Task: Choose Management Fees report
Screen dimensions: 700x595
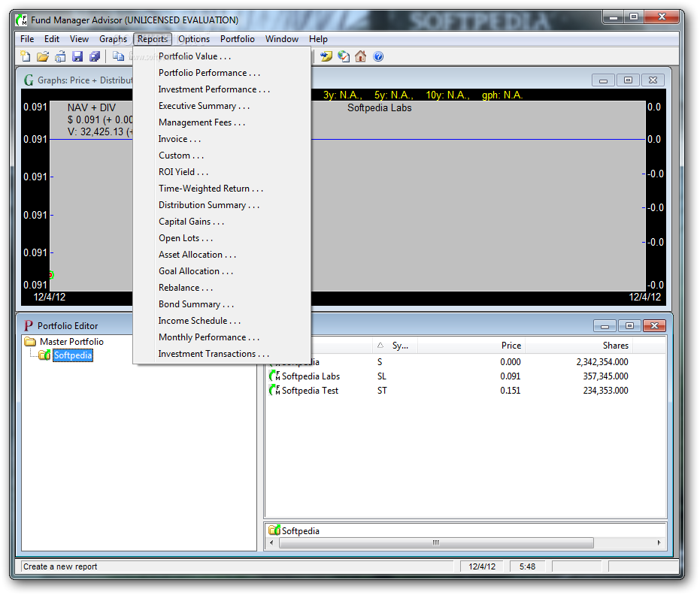Action: click(221, 122)
